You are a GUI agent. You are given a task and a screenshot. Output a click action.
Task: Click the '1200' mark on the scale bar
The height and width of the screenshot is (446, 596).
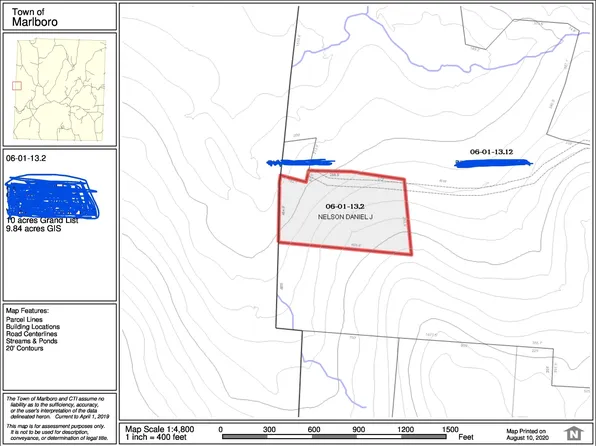(406, 429)
